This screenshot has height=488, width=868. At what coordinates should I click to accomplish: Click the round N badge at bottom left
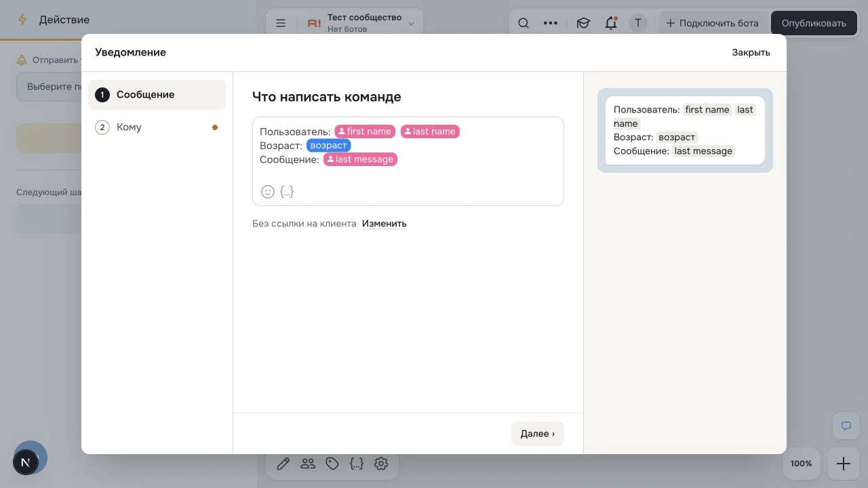[x=26, y=462]
